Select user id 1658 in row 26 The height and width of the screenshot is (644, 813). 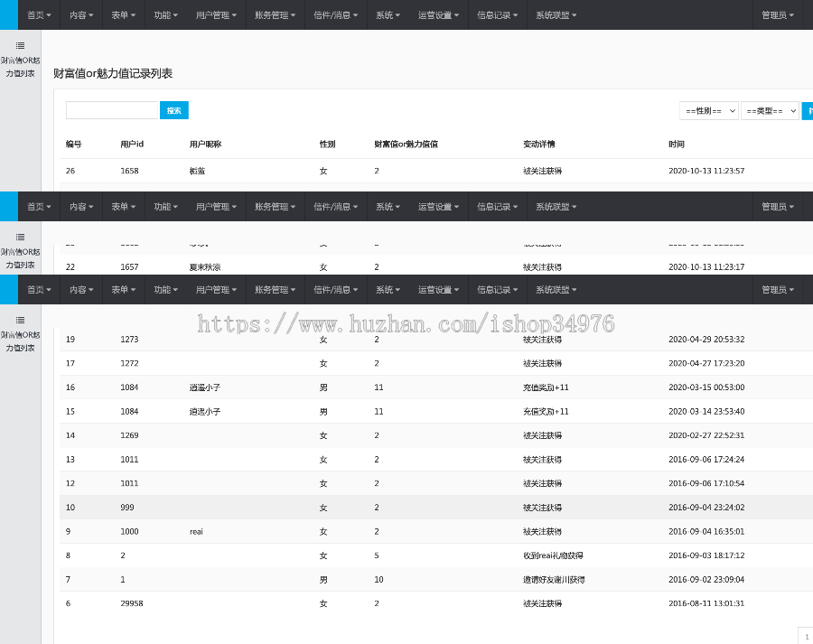pyautogui.click(x=129, y=171)
